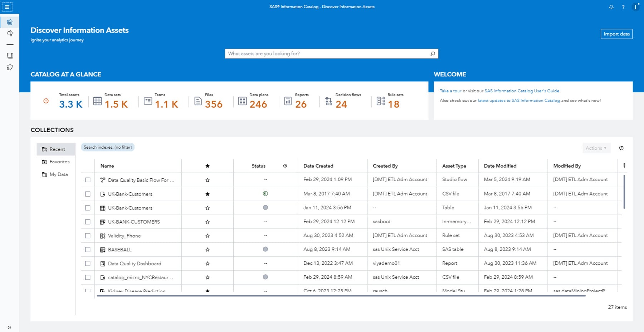The width and height of the screenshot is (644, 332).
Task: Unfavorite the UK-Bank-Customers CSV file
Action: click(208, 194)
